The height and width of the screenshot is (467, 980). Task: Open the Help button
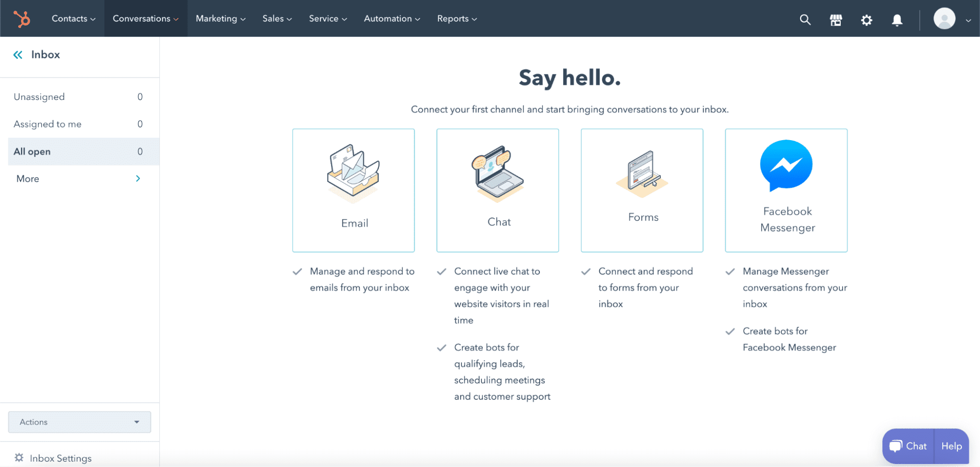pyautogui.click(x=952, y=446)
